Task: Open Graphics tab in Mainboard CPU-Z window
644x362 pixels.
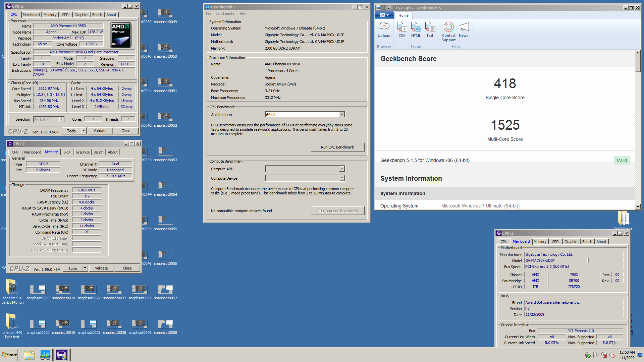Action: [x=571, y=242]
